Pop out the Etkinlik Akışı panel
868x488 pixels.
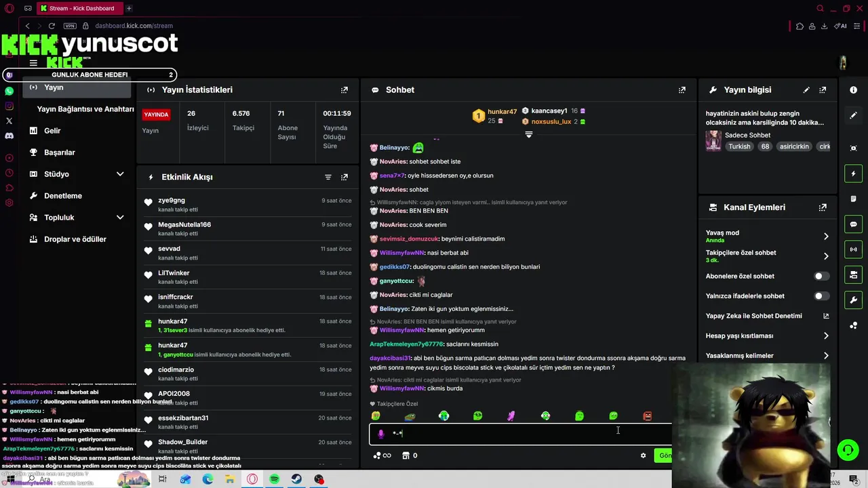(x=344, y=177)
